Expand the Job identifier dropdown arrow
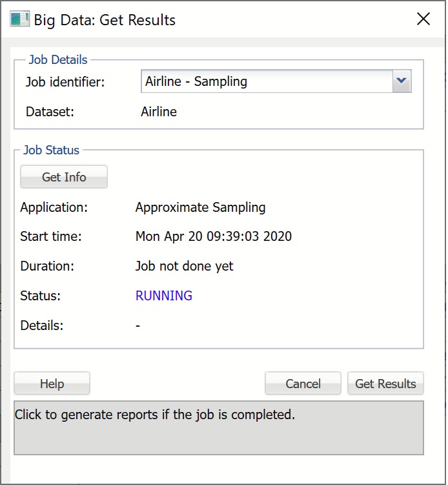This screenshot has width=448, height=485. point(402,81)
